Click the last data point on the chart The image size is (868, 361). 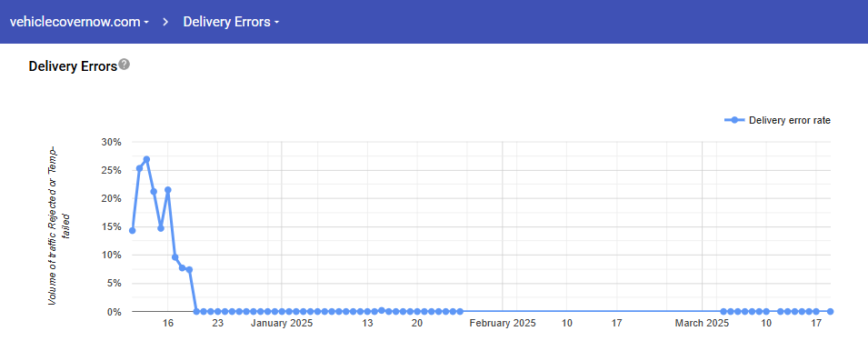(x=831, y=312)
